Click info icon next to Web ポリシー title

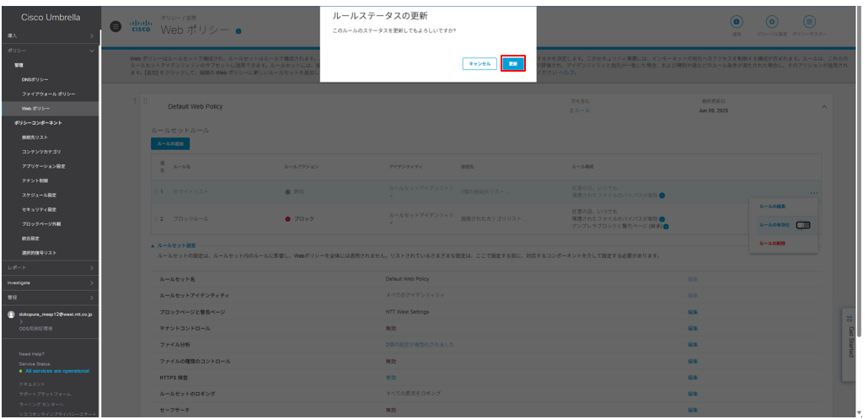pos(238,31)
